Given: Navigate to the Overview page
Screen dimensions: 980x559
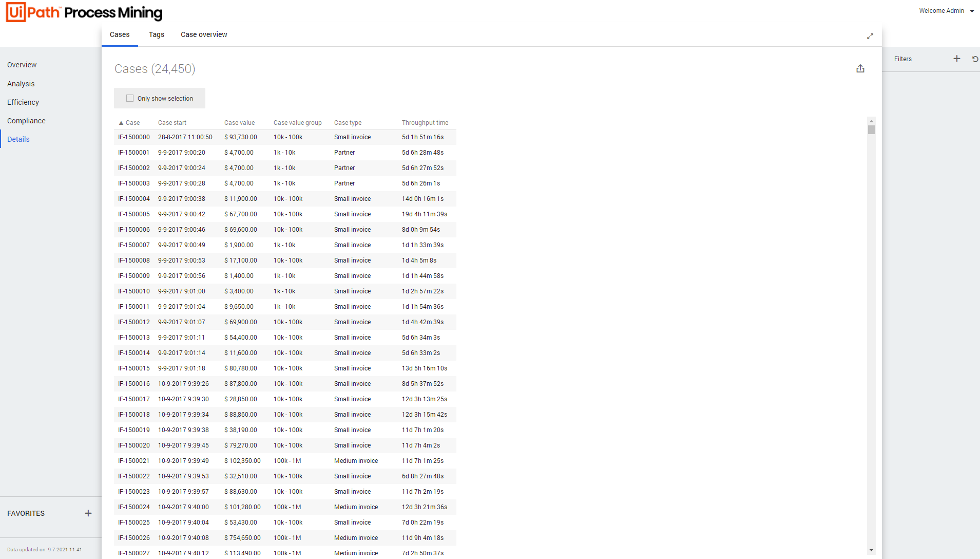Looking at the screenshot, I should [22, 65].
